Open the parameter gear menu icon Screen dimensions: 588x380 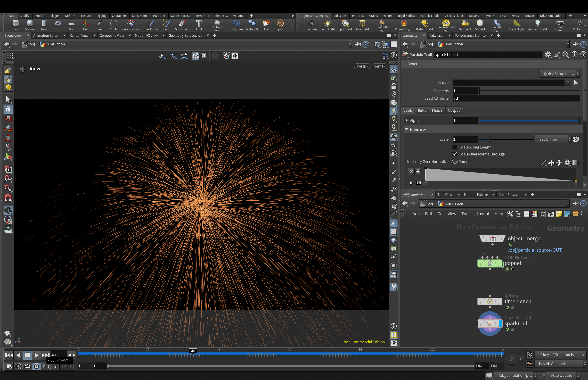pyautogui.click(x=548, y=55)
